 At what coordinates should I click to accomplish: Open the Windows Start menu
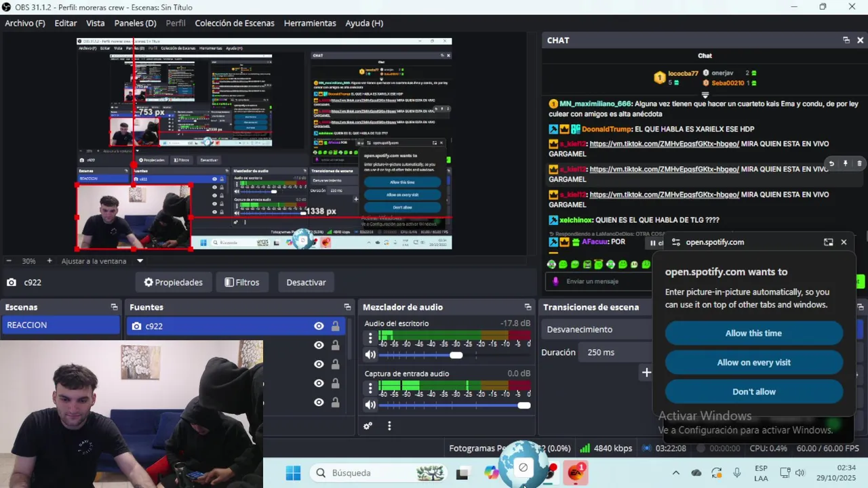(x=293, y=473)
